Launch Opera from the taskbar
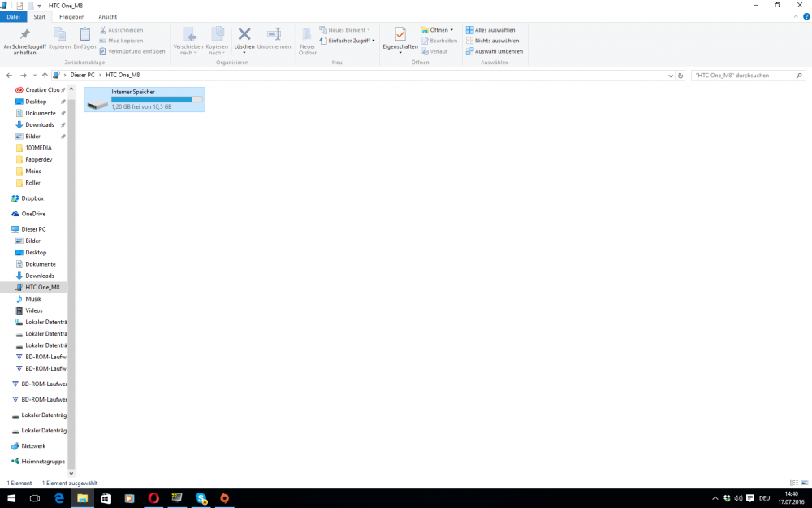 [x=153, y=498]
